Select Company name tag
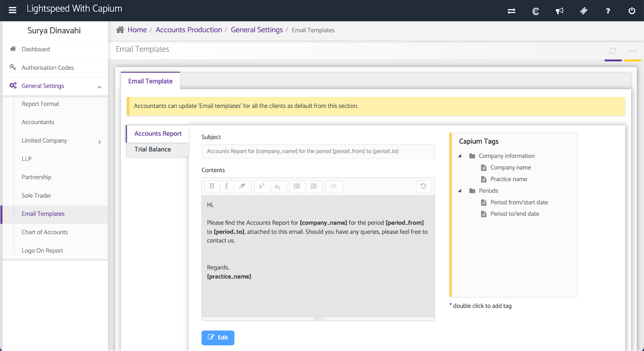This screenshot has height=351, width=644. [x=510, y=168]
